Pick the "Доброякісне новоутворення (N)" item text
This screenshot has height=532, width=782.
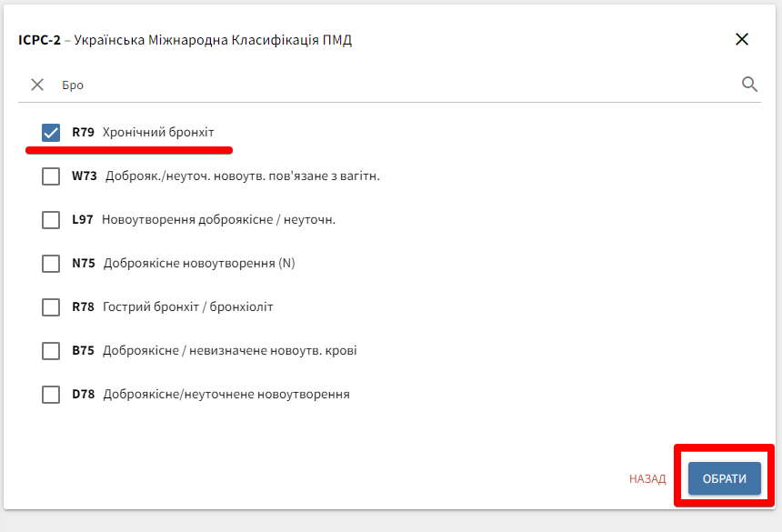(x=199, y=264)
